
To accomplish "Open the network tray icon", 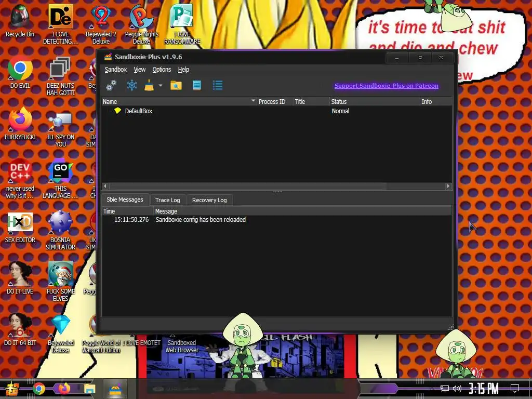I will (x=445, y=389).
